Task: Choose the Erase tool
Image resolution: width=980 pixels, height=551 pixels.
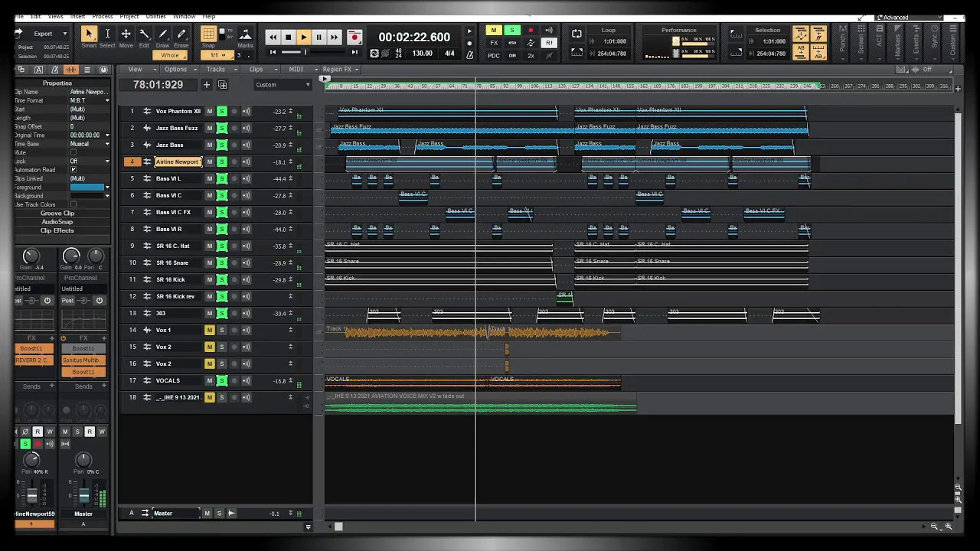Action: click(181, 34)
